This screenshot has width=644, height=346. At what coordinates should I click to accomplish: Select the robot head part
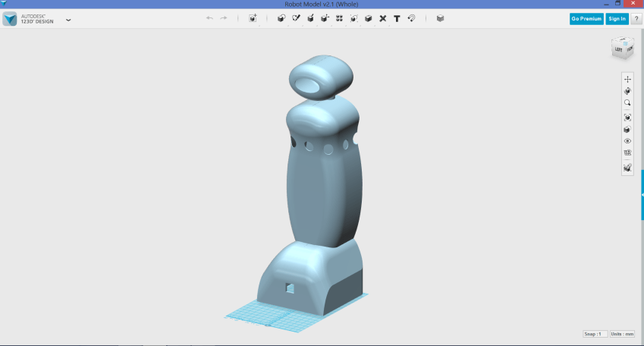[321, 77]
